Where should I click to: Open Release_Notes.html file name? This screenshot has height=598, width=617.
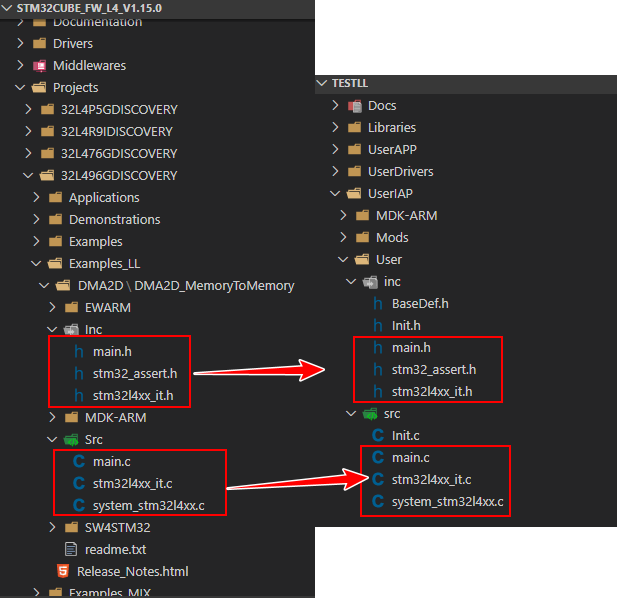pyautogui.click(x=133, y=571)
